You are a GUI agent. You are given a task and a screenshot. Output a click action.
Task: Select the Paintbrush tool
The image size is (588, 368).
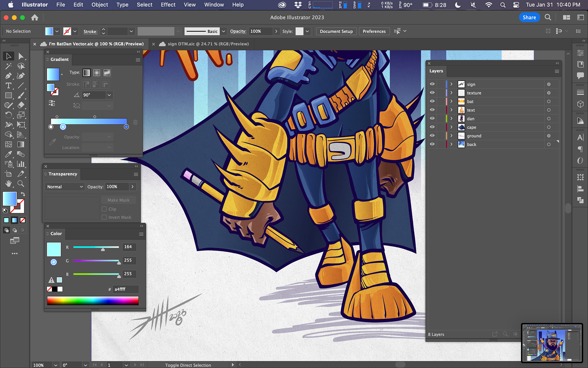21,95
